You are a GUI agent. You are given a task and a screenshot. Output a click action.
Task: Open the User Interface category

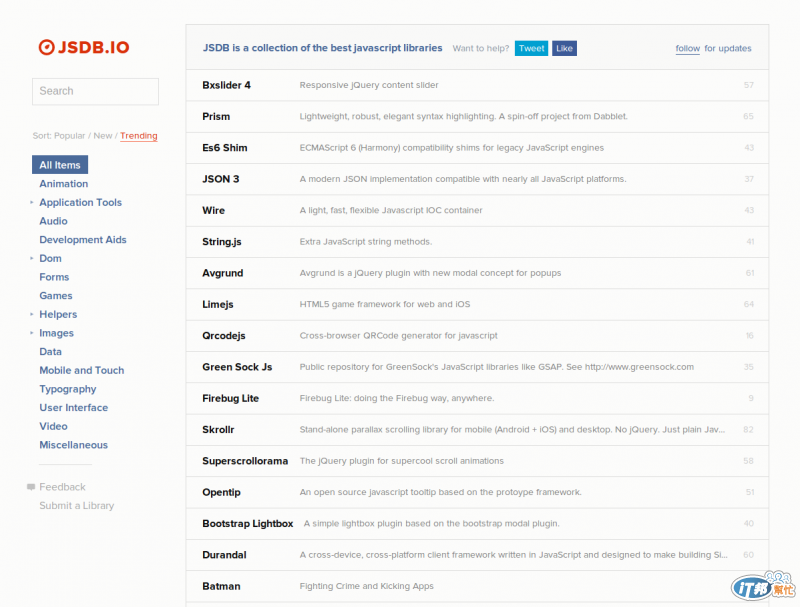coord(73,408)
